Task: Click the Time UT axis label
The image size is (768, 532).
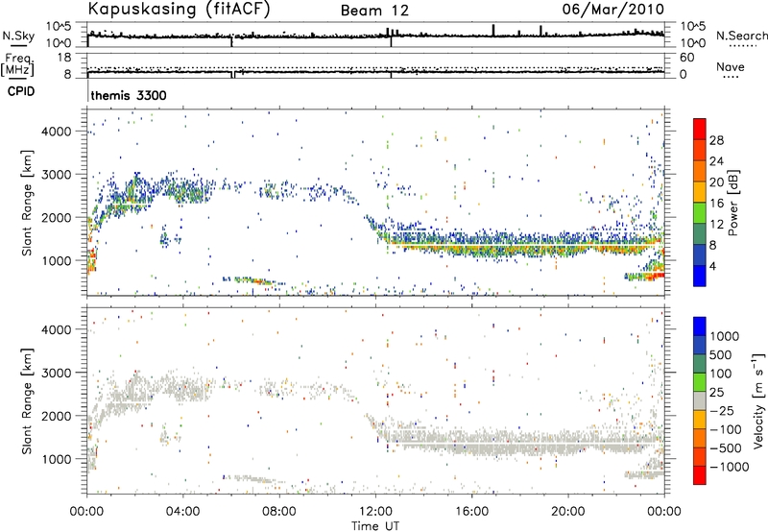Action: (x=375, y=526)
